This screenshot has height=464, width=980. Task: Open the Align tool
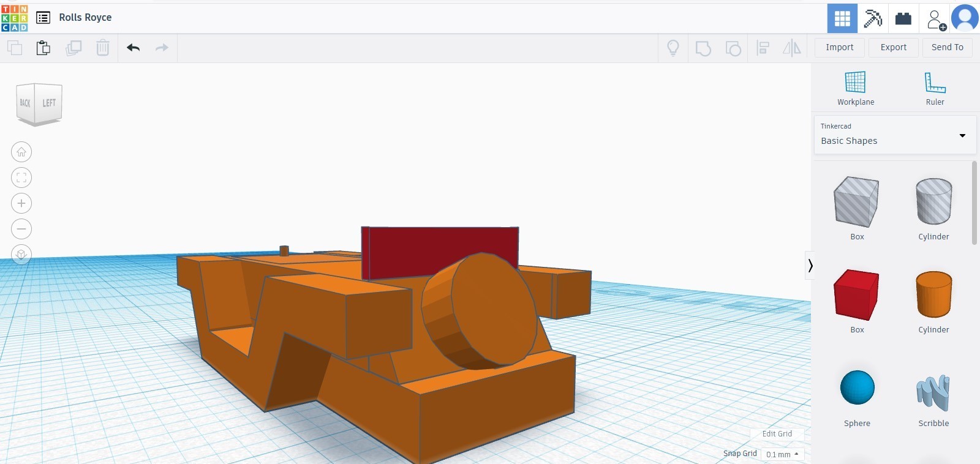[x=763, y=48]
